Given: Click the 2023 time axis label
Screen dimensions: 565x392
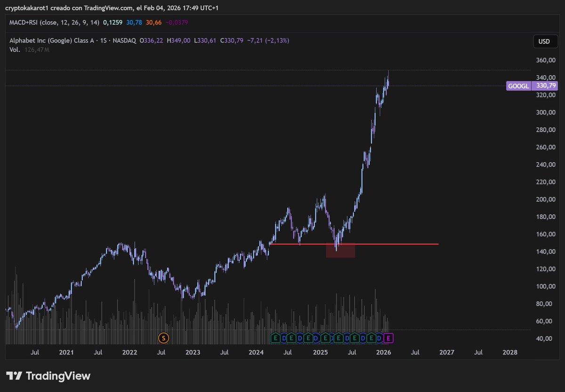Looking at the screenshot, I should coord(193,352).
